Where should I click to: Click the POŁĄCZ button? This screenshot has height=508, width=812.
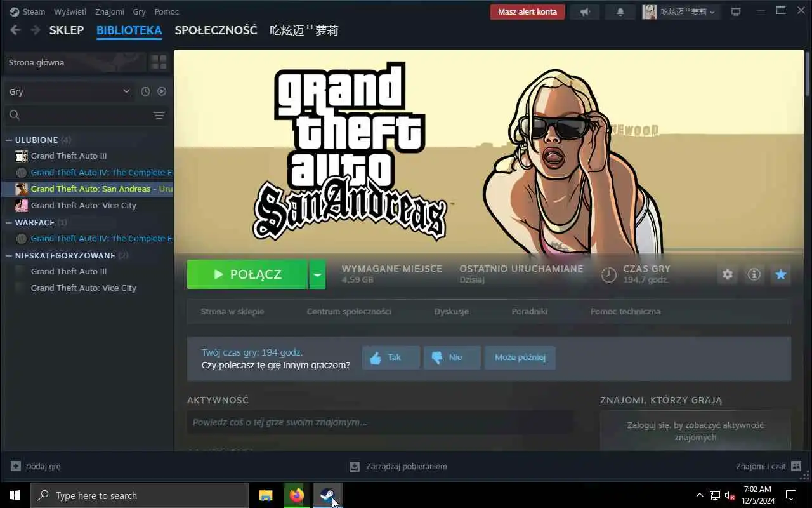point(247,274)
